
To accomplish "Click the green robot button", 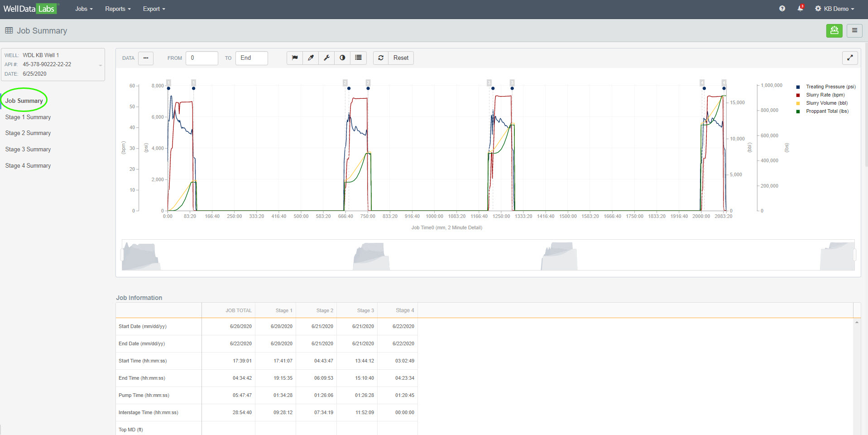I will [x=834, y=30].
